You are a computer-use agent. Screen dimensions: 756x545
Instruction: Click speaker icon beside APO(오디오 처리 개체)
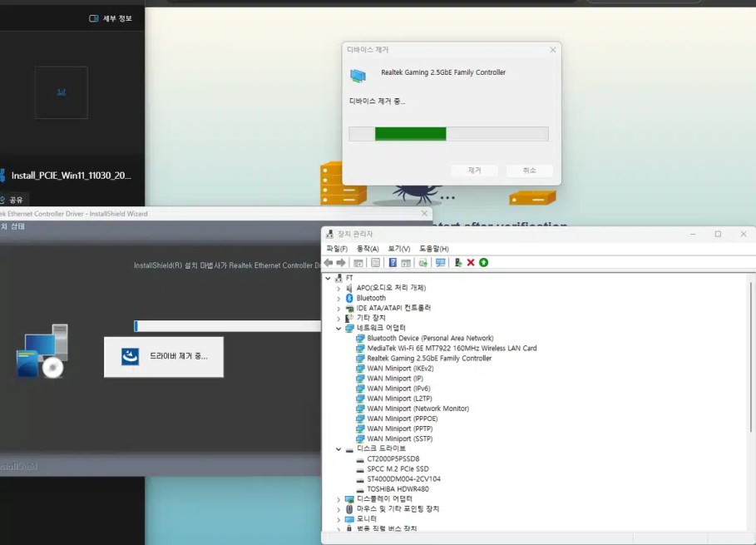click(x=349, y=288)
